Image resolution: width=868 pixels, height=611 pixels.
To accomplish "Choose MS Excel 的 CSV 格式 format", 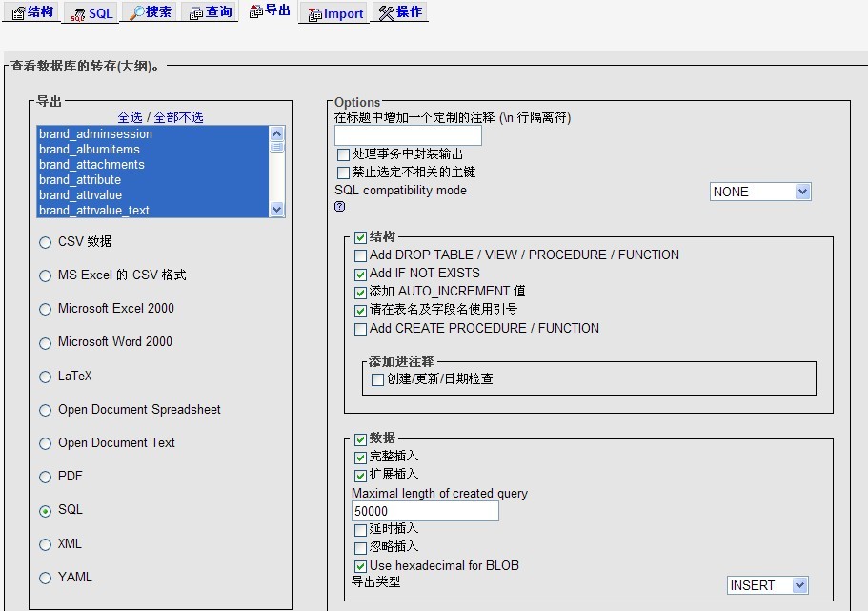I will pyautogui.click(x=46, y=275).
